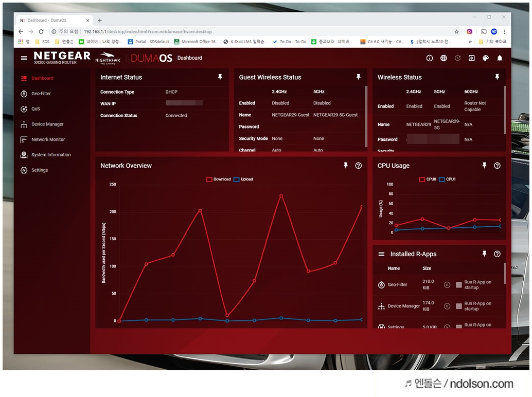Open the theme palette icon in header
Image resolution: width=532 pixels, height=397 pixels.
(x=486, y=58)
